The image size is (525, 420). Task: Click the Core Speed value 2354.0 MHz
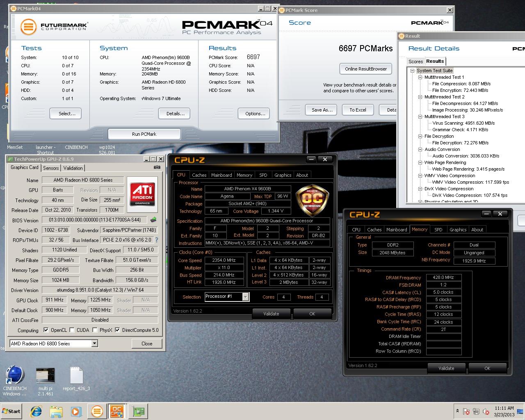[224, 260]
